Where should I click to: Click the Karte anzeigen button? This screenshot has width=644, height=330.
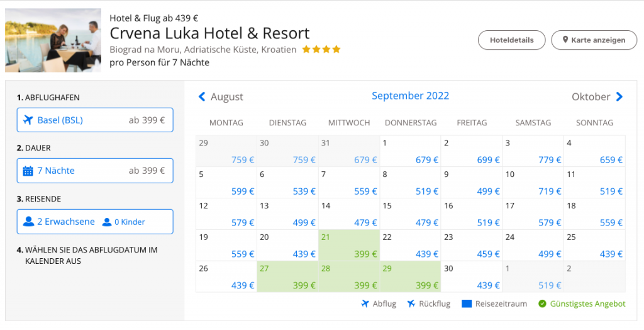593,40
